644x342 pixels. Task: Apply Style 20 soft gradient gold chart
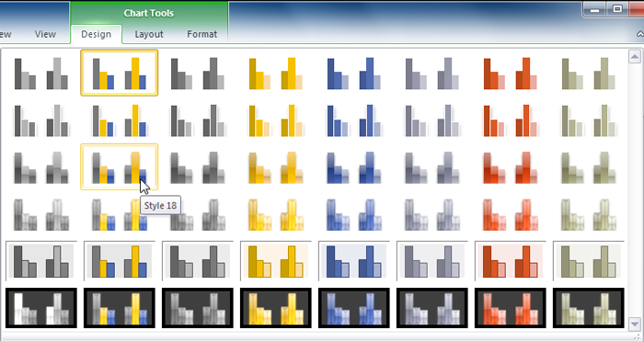click(x=276, y=167)
